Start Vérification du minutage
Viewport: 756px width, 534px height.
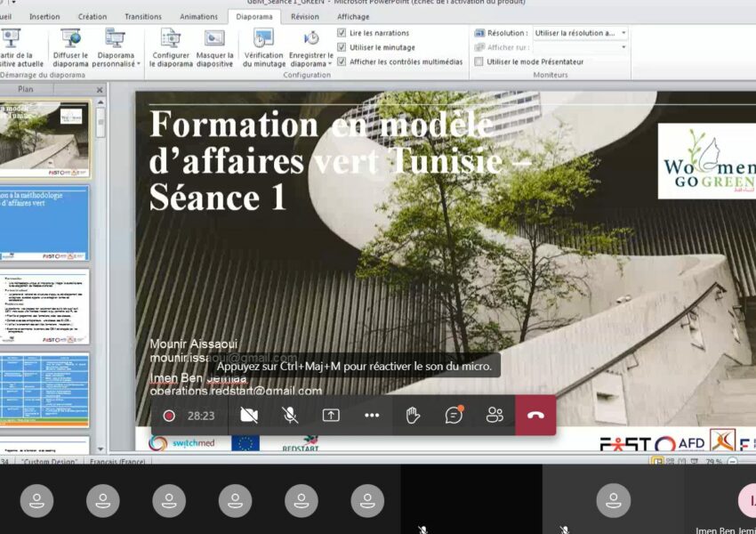point(264,48)
